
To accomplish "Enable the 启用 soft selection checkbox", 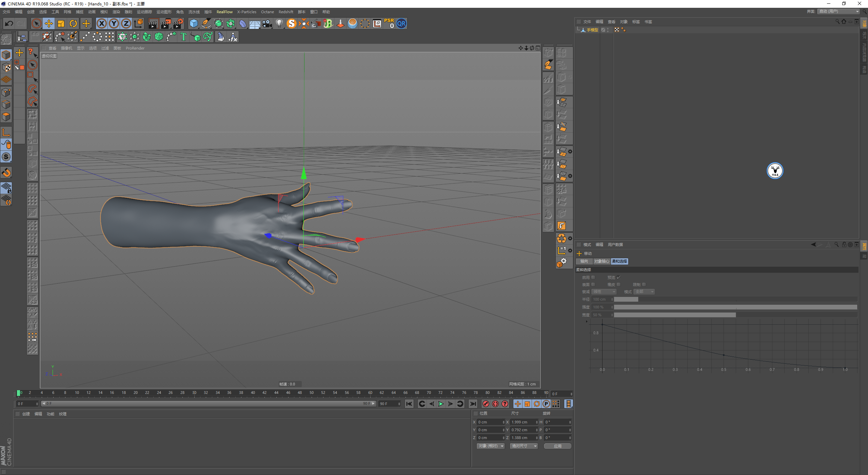I will [593, 277].
